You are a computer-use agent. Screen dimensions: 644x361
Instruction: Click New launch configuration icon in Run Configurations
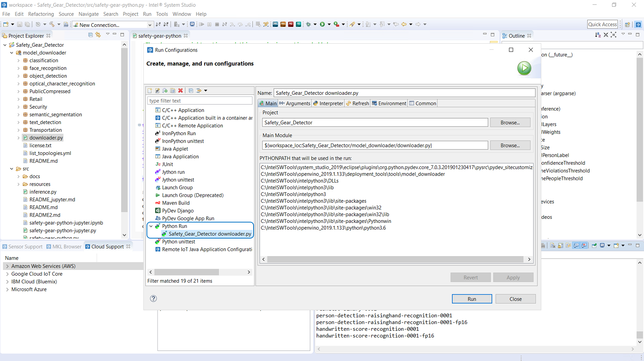(150, 91)
